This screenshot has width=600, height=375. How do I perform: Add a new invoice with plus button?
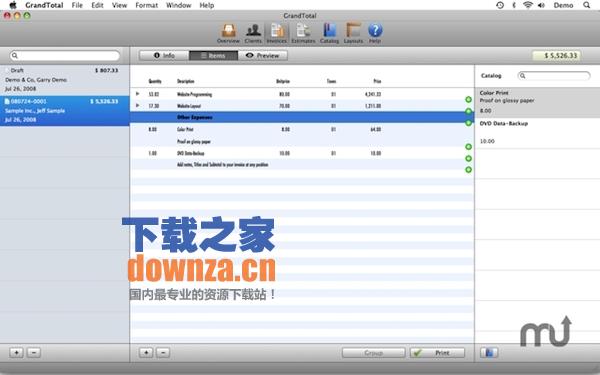16,352
